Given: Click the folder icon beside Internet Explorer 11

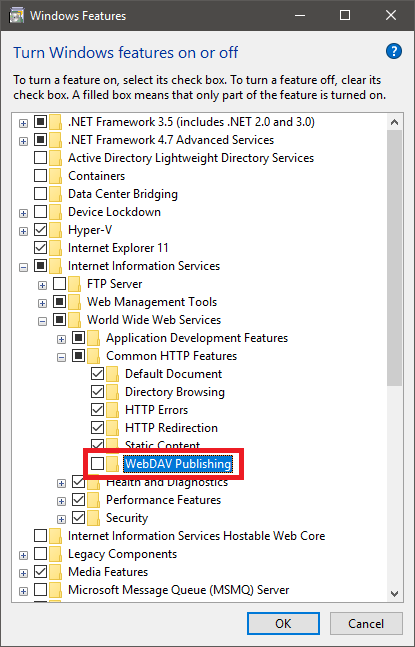Looking at the screenshot, I should pos(55,248).
